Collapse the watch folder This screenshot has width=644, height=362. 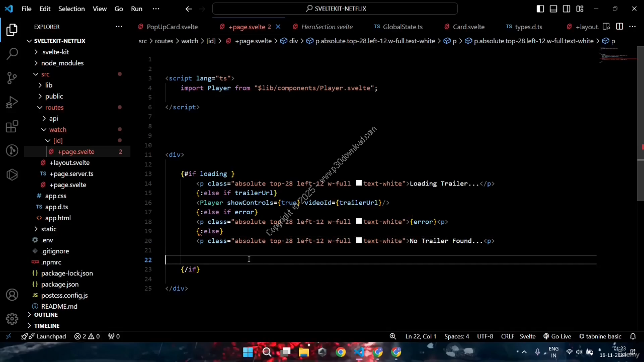pos(57,129)
